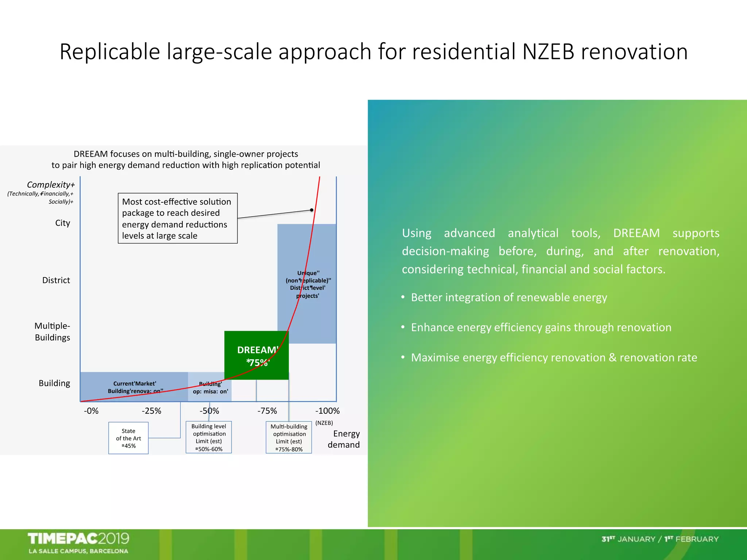Click the 'Energy demand' axis label
The width and height of the screenshot is (747, 560).
coord(344,439)
